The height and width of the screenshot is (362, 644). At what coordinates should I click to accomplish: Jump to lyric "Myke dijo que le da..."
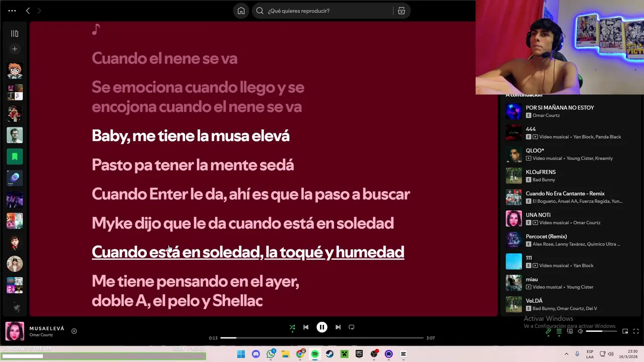click(x=243, y=223)
